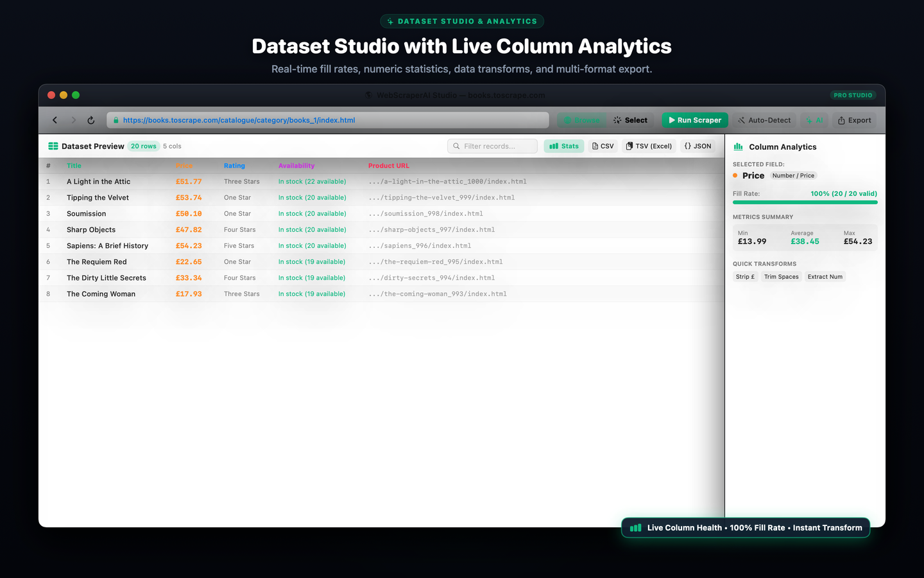The height and width of the screenshot is (578, 924).
Task: Select the Product URL column header
Action: pyautogui.click(x=389, y=166)
